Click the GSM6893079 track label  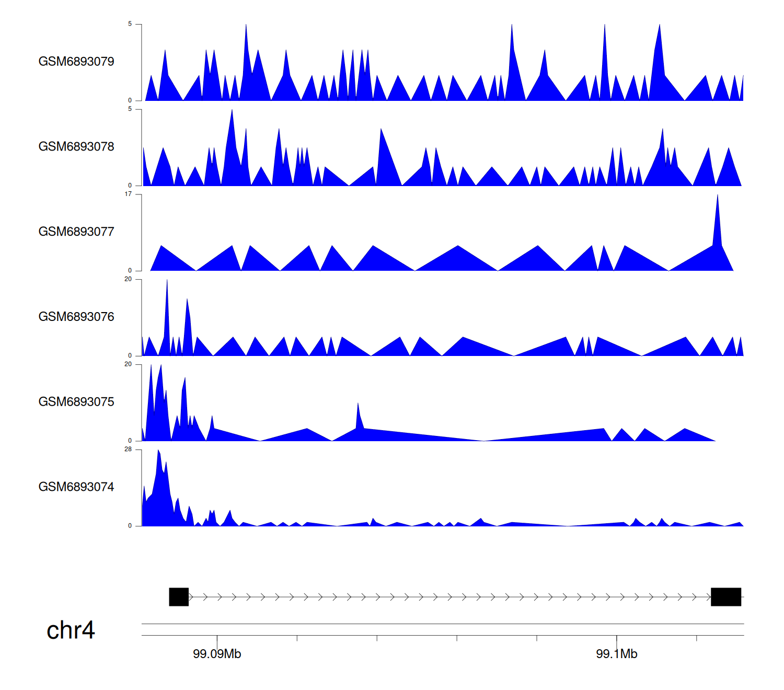coord(76,62)
